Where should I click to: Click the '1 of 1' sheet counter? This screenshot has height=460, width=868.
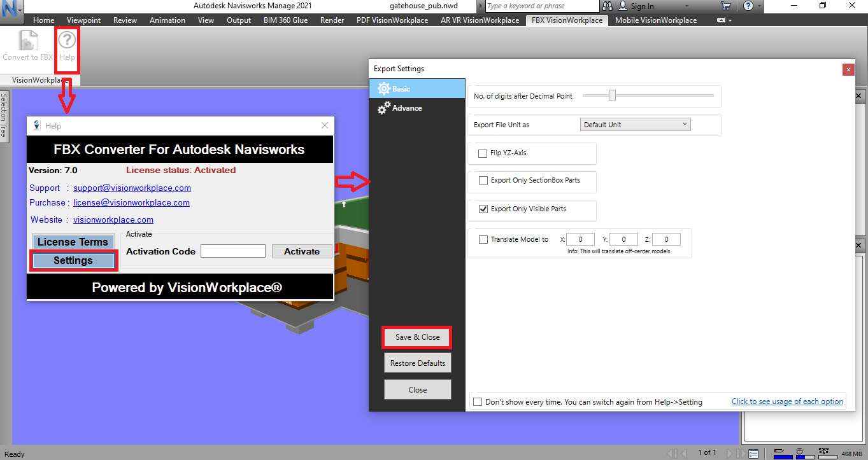point(706,453)
